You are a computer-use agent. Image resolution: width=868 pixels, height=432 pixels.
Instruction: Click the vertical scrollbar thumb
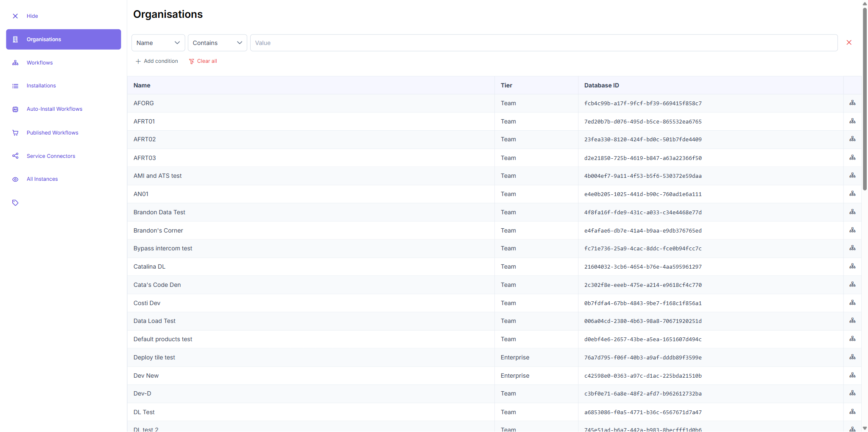[865, 98]
